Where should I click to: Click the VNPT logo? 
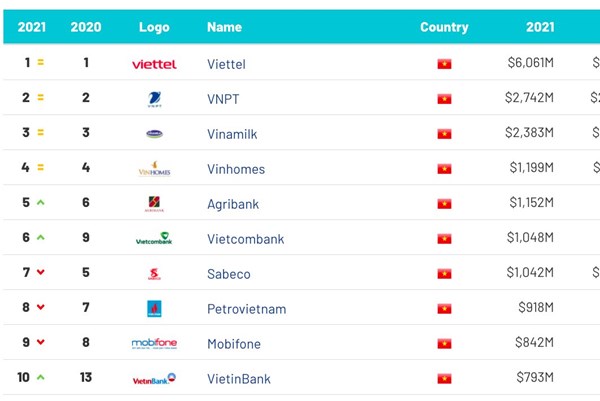(x=154, y=98)
